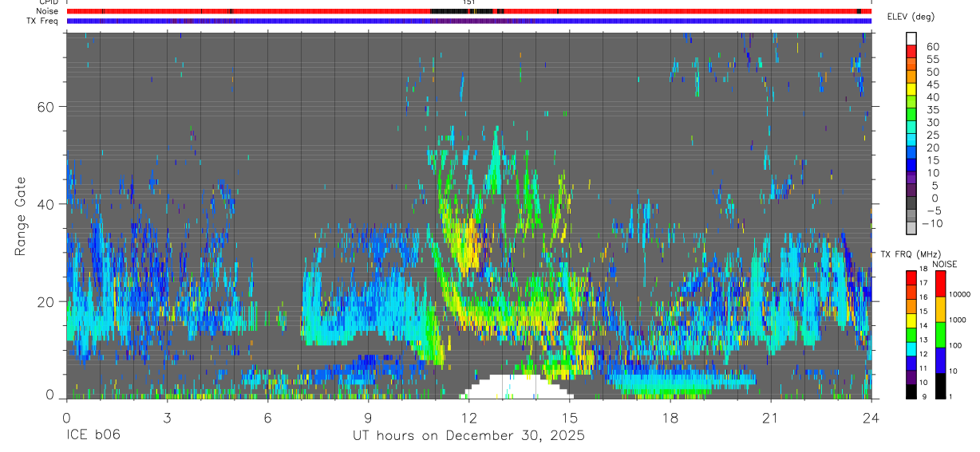Click the blue 10–100 swatch in NOISE legend

click(x=939, y=360)
